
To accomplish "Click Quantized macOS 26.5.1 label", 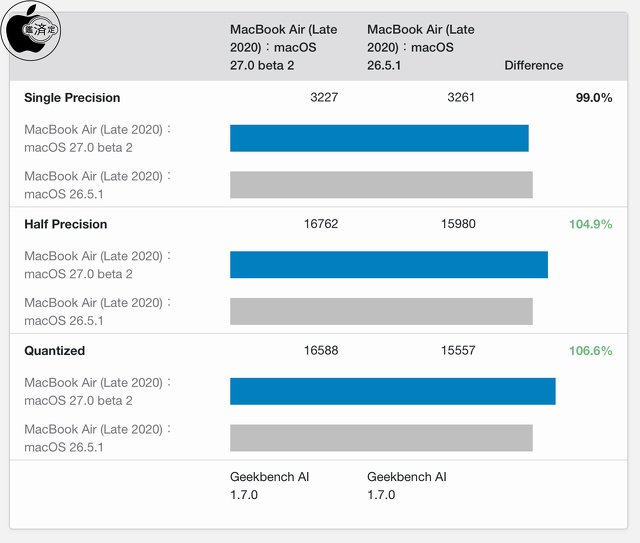I will [x=98, y=438].
